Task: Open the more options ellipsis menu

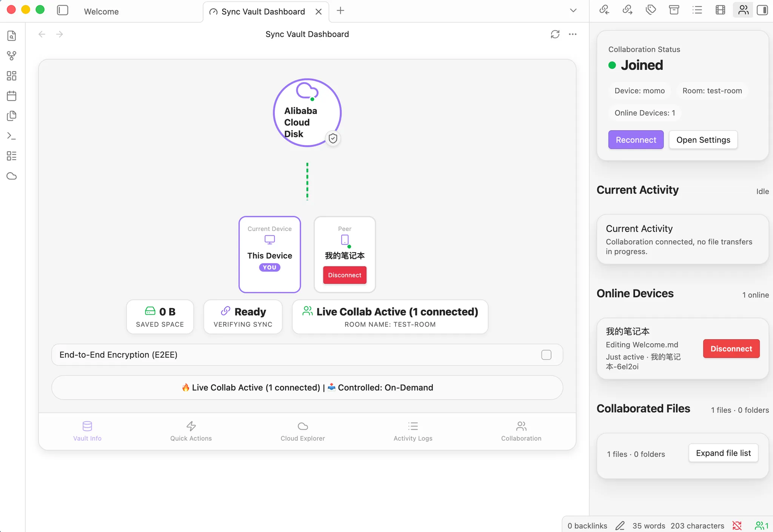Action: [573, 34]
